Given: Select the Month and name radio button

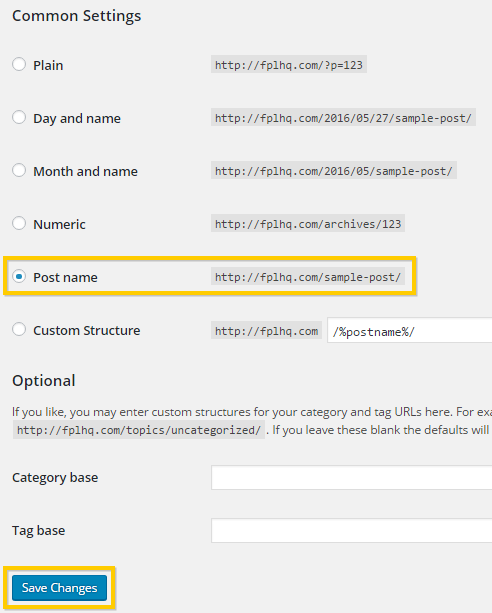Looking at the screenshot, I should click(x=19, y=170).
